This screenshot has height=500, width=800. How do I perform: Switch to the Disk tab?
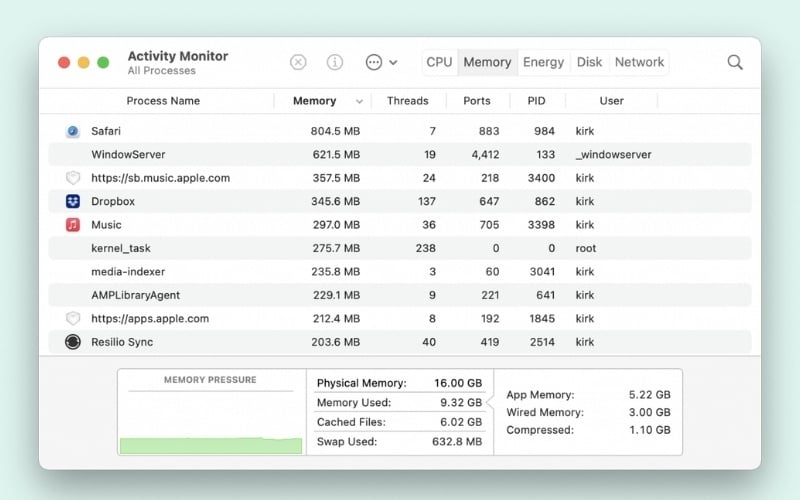tap(589, 62)
